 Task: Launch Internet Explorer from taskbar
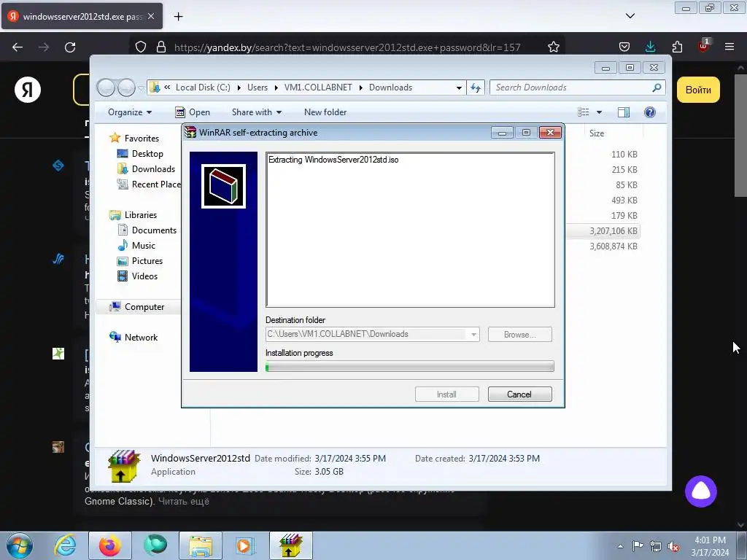65,545
